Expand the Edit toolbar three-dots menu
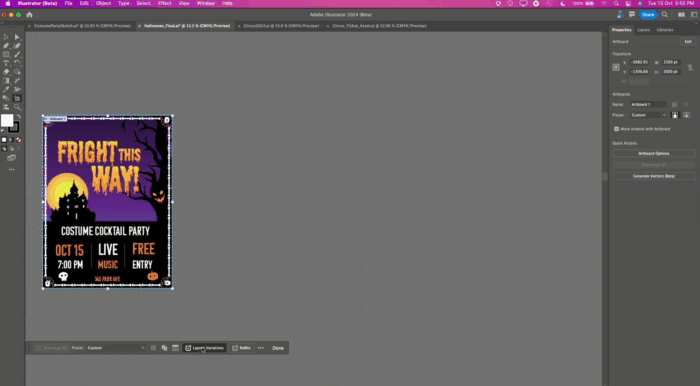 pos(11,170)
